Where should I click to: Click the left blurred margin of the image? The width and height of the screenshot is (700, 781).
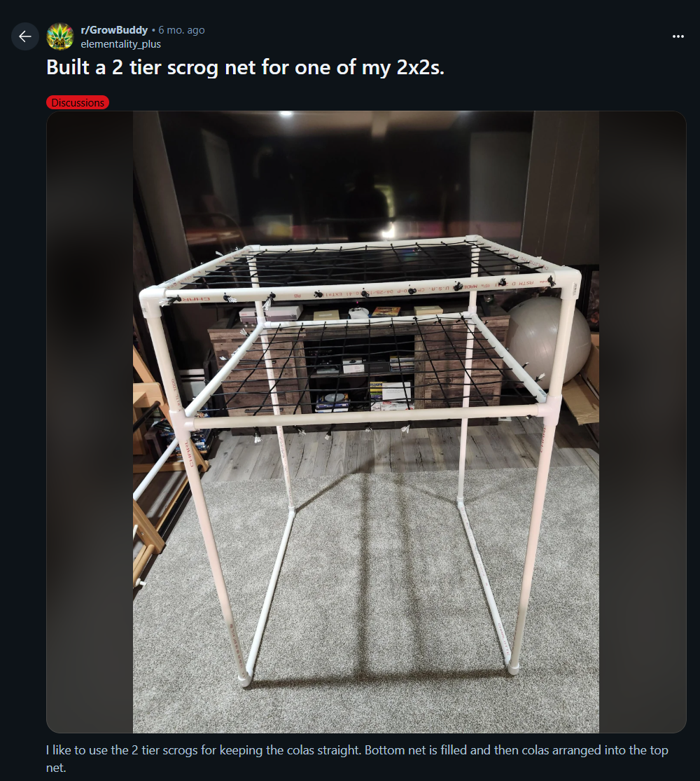point(90,422)
